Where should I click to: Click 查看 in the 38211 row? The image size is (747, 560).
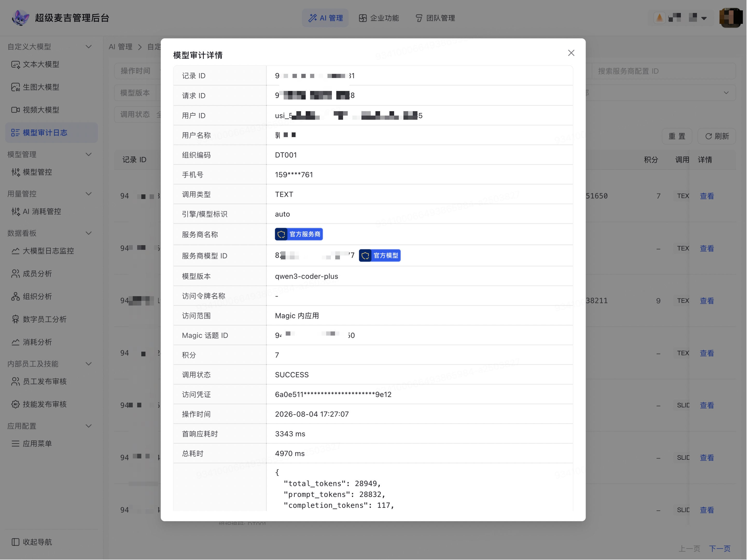click(707, 301)
